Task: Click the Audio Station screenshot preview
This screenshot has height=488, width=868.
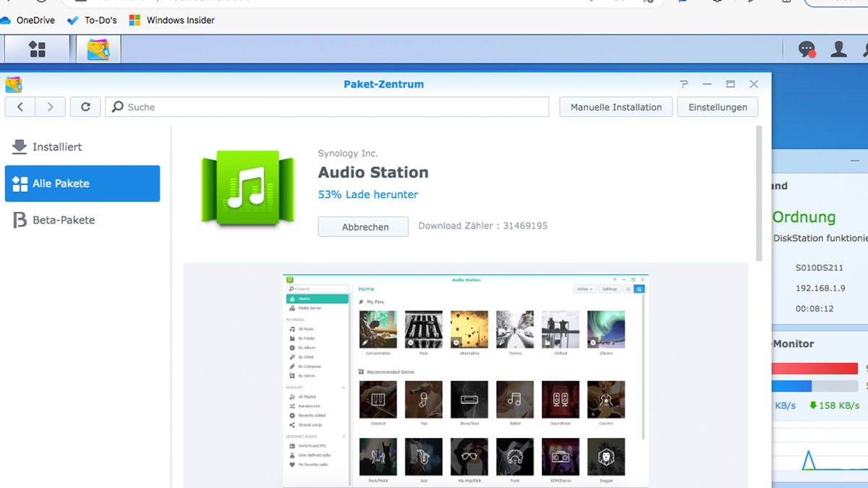Action: click(466, 381)
